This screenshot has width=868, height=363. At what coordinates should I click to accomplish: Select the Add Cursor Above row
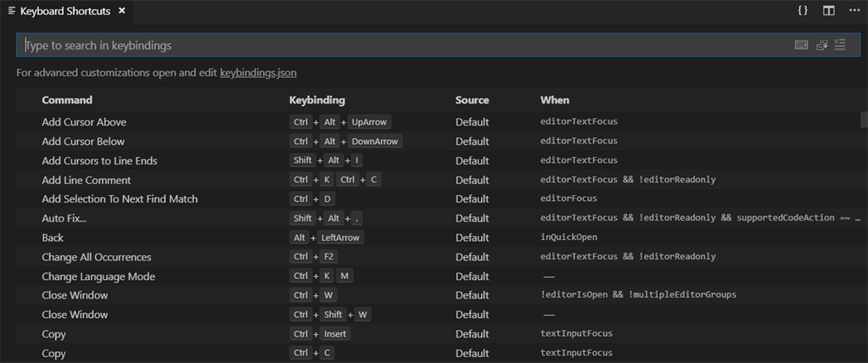(x=84, y=122)
